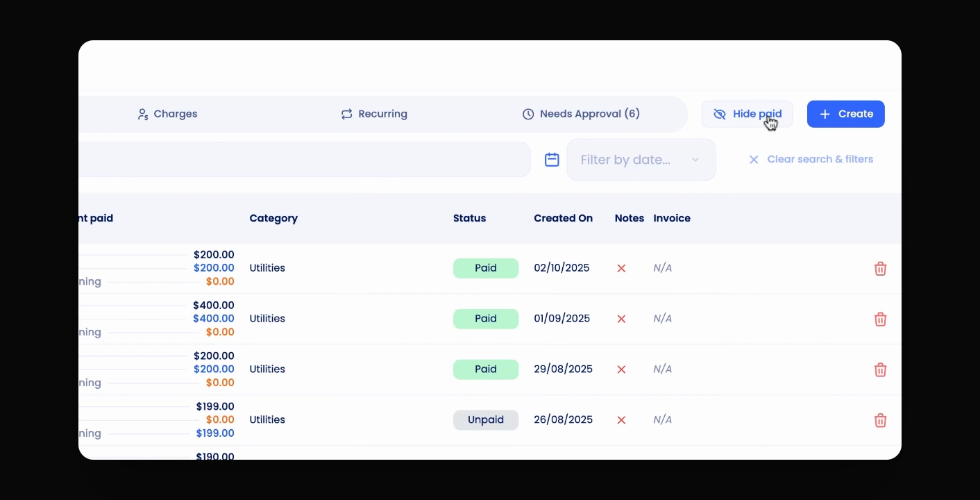980x500 pixels.
Task: Switch to the Recurring tab
Action: point(374,114)
